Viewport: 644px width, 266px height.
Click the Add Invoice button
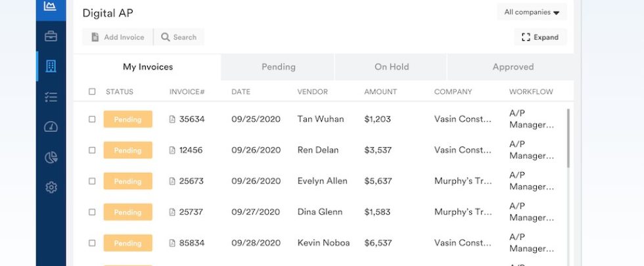coord(118,37)
